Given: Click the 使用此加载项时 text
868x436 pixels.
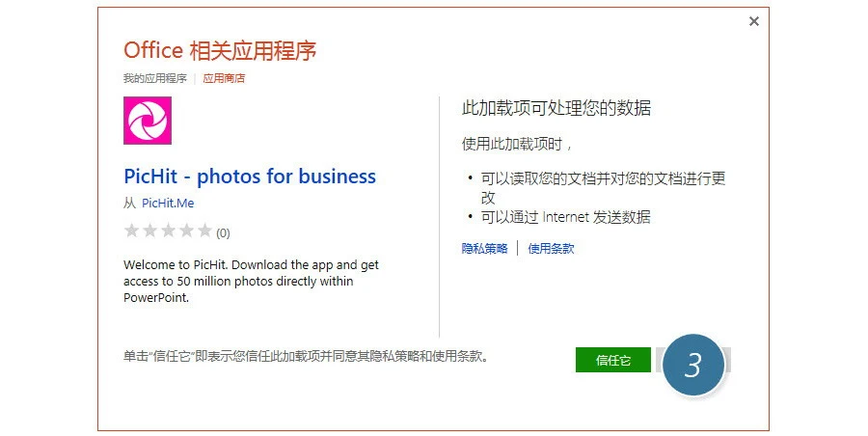Looking at the screenshot, I should coord(517,144).
